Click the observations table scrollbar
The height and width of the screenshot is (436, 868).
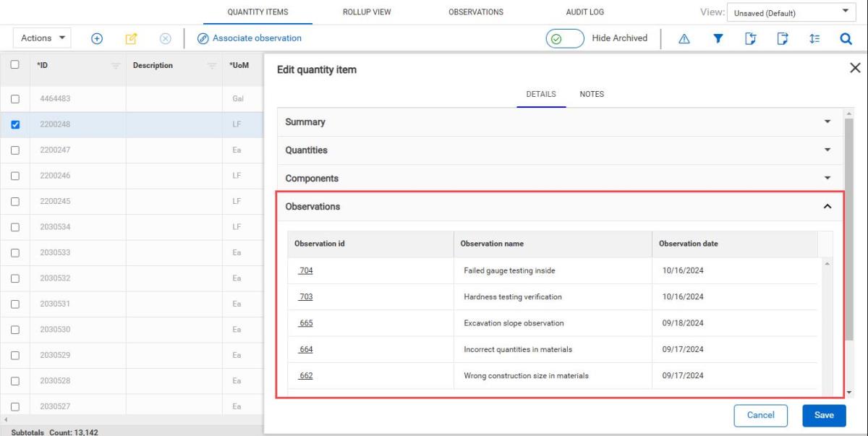pos(828,325)
